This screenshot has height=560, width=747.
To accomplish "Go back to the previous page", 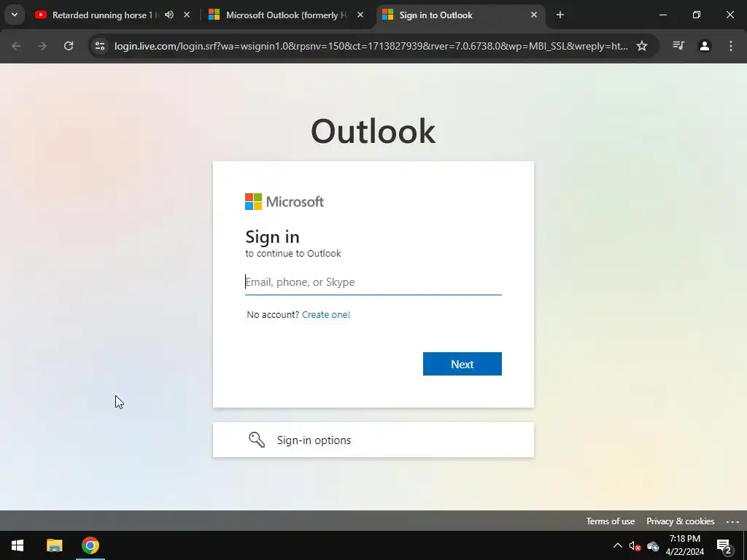I will coord(16,46).
